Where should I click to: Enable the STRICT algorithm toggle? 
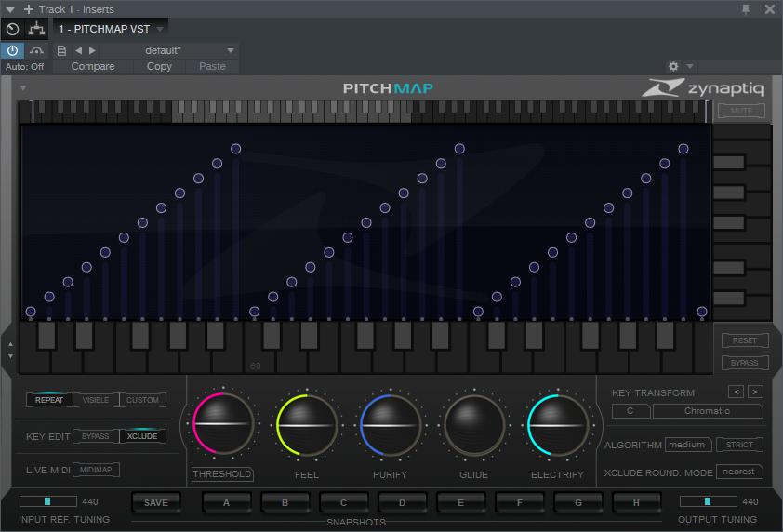pos(739,445)
